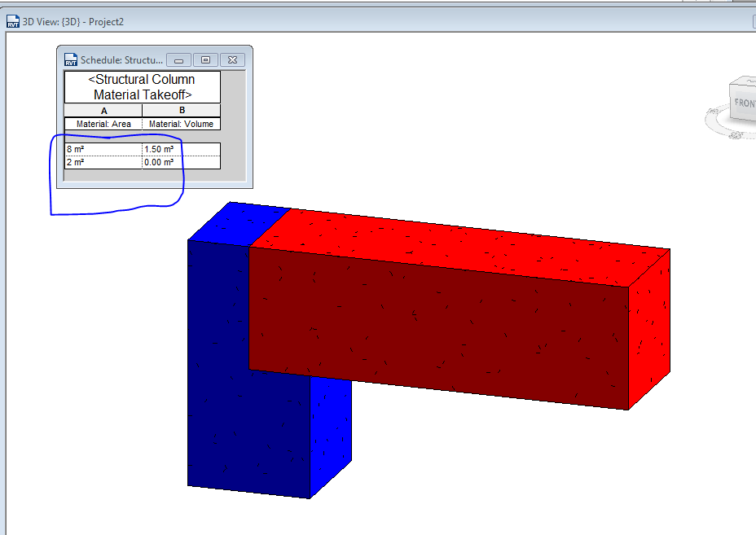Image resolution: width=756 pixels, height=535 pixels.
Task: Minimize the Schedule window
Action: 178,60
